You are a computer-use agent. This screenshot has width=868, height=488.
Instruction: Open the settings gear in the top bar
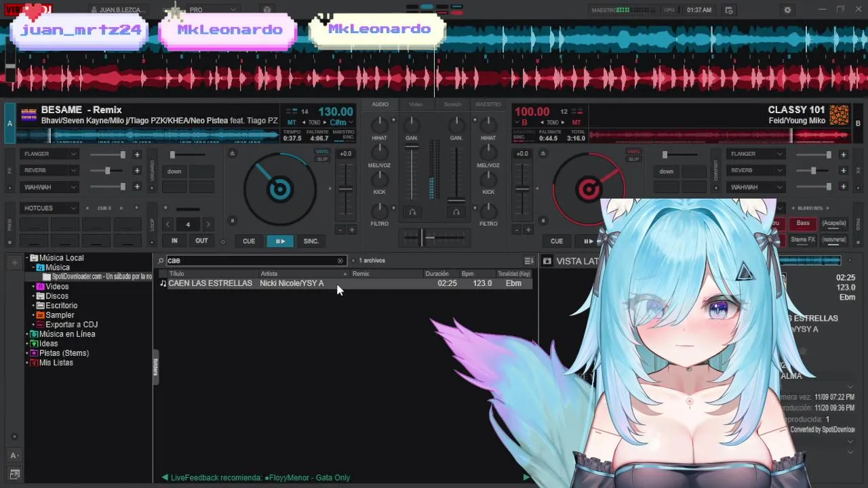tap(787, 10)
